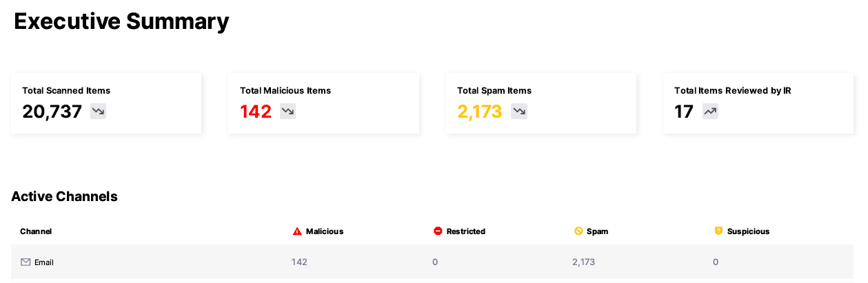
Task: Click the trend arrow next to Total Malicious count
Action: (287, 111)
